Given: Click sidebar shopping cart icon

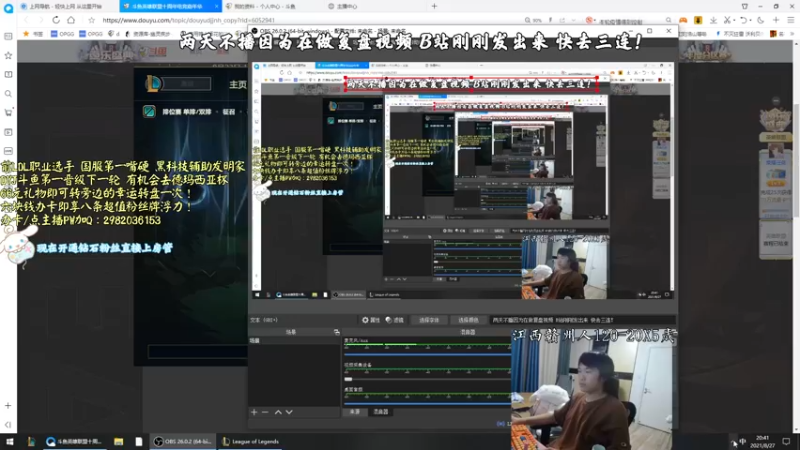Looking at the screenshot, I should pos(8,113).
